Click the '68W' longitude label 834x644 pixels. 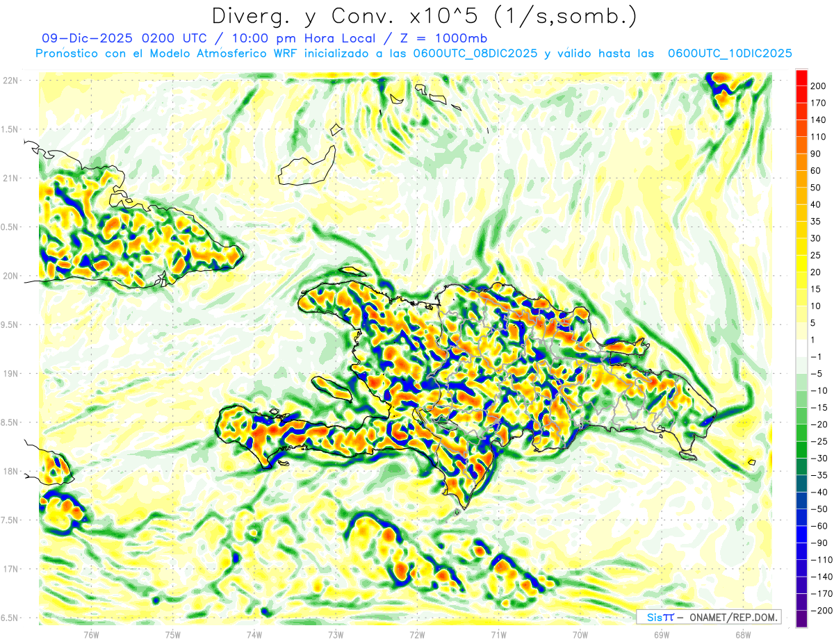743,634
